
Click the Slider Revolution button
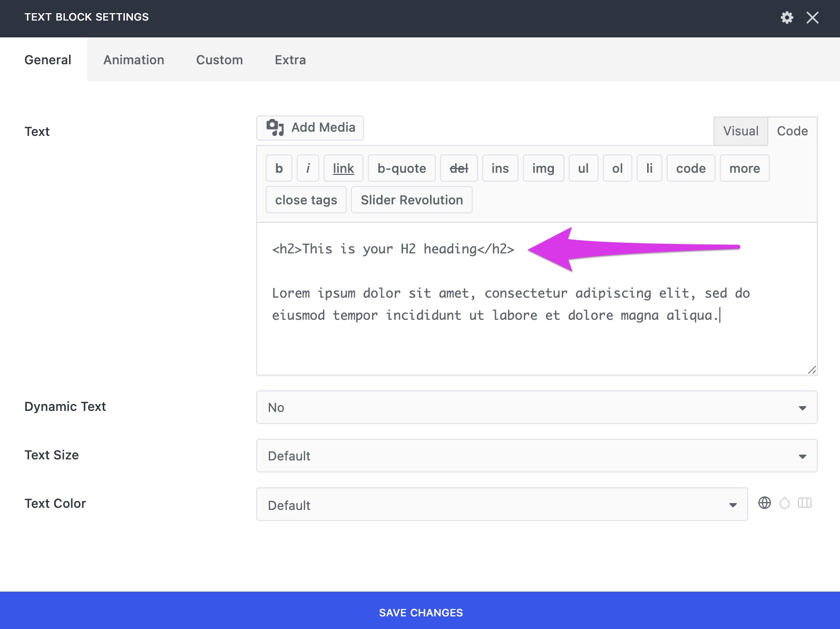(412, 200)
